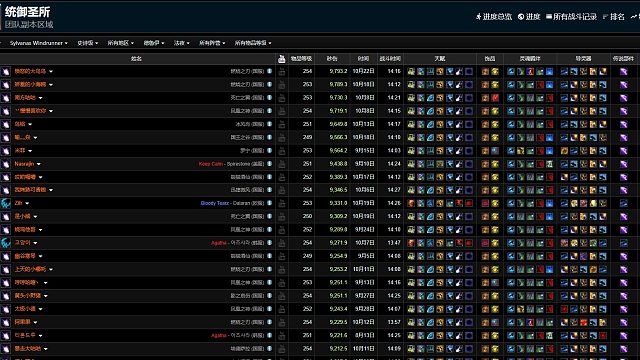Viewport: 640px width, 360px height.
Task: Sort by the 时间 column header
Action: [363, 59]
